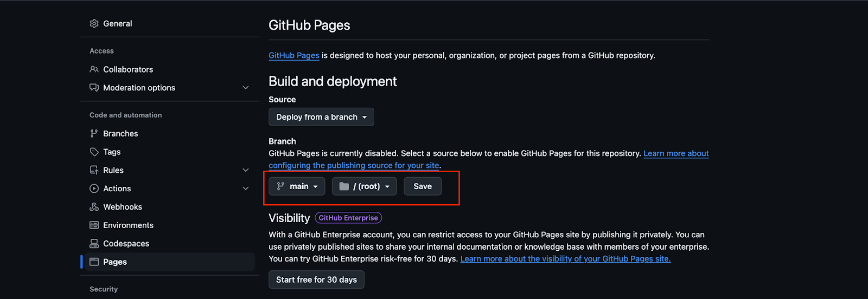868x299 pixels.
Task: Open the / (root) folder dropdown
Action: (365, 186)
